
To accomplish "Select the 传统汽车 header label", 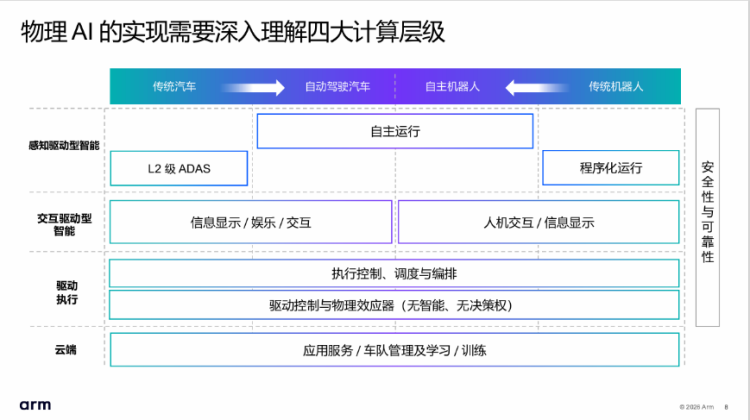I will pos(174,87).
